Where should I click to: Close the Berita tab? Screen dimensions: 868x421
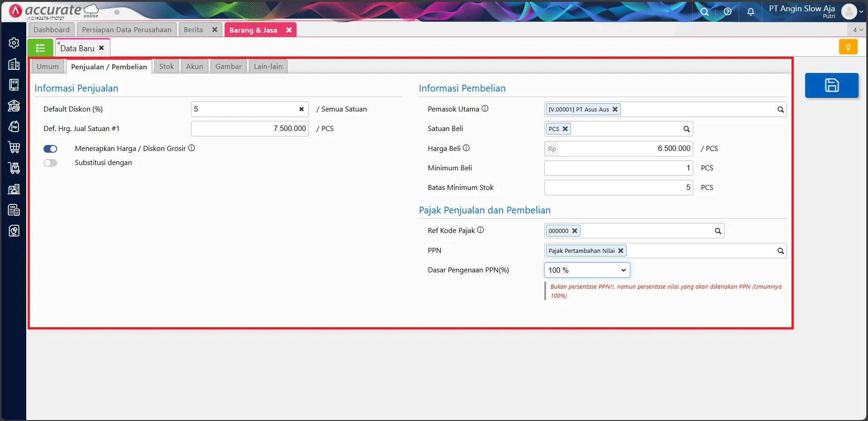[x=215, y=30]
